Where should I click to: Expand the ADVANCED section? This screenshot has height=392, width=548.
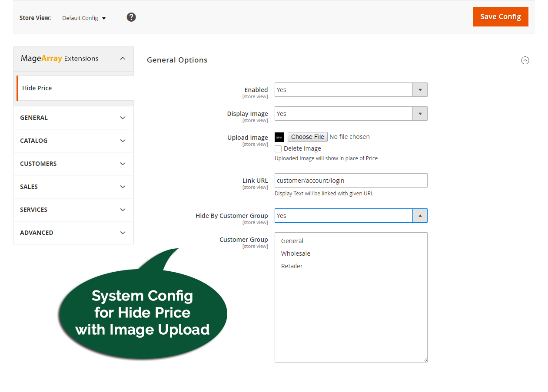(73, 232)
